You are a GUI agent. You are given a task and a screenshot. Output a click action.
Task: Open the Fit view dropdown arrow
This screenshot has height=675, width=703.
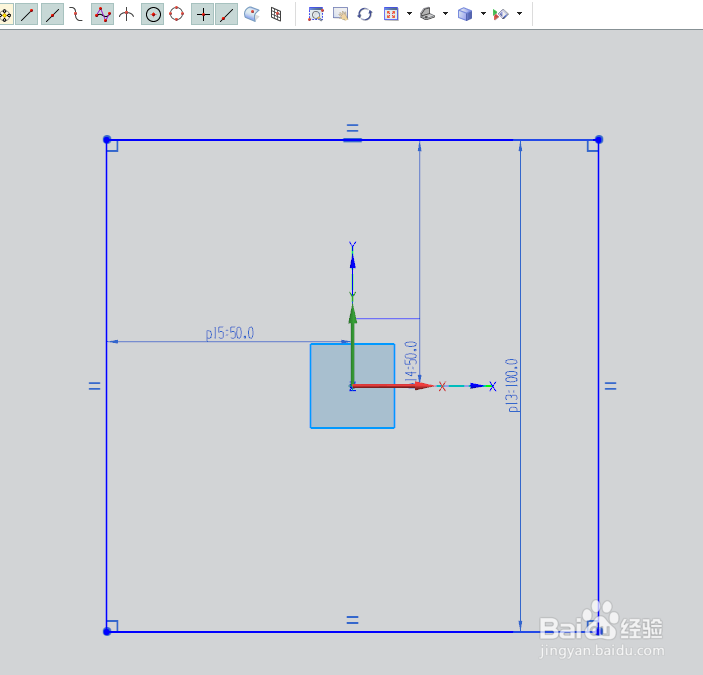(x=409, y=14)
